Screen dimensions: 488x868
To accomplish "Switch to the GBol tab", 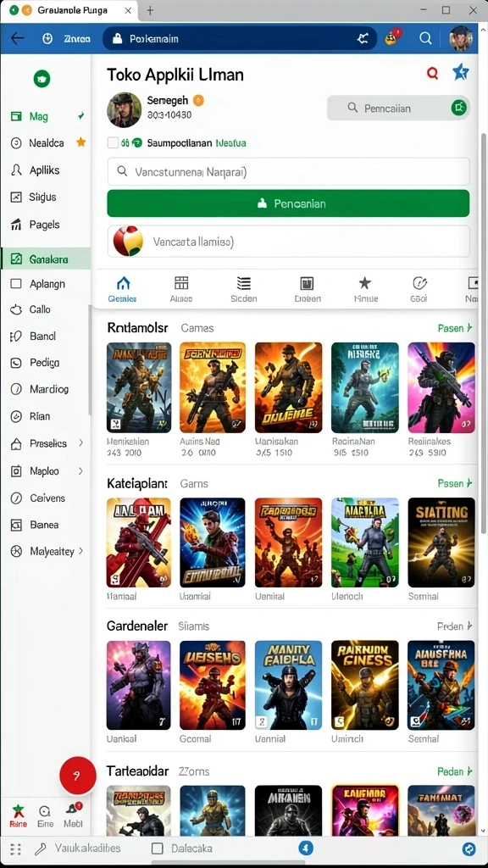I will tap(419, 290).
